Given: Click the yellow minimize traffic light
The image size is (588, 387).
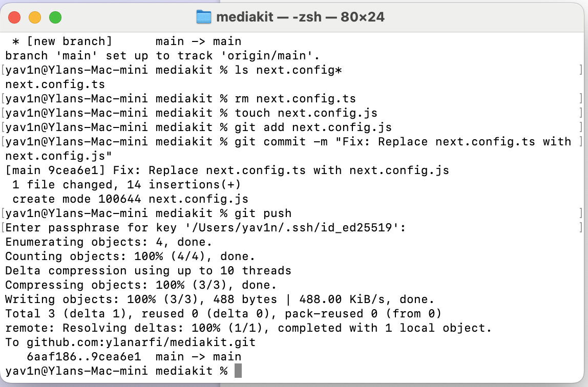Looking at the screenshot, I should tap(35, 16).
